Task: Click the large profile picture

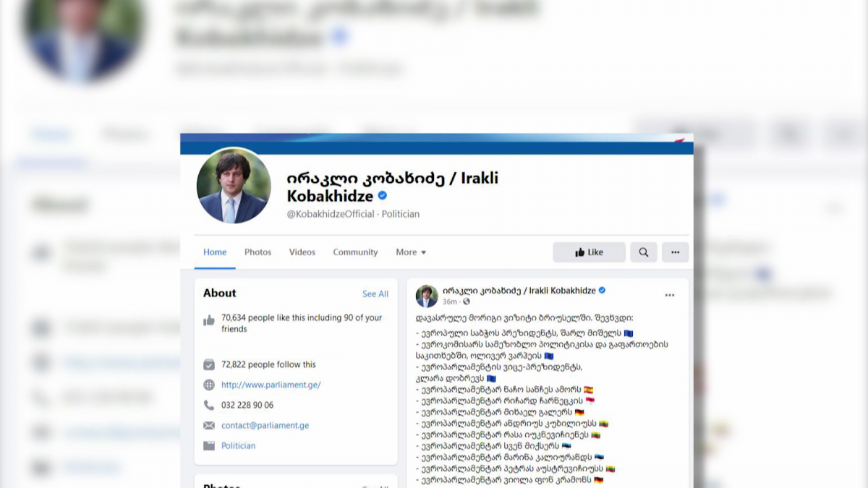Action: pos(234,186)
